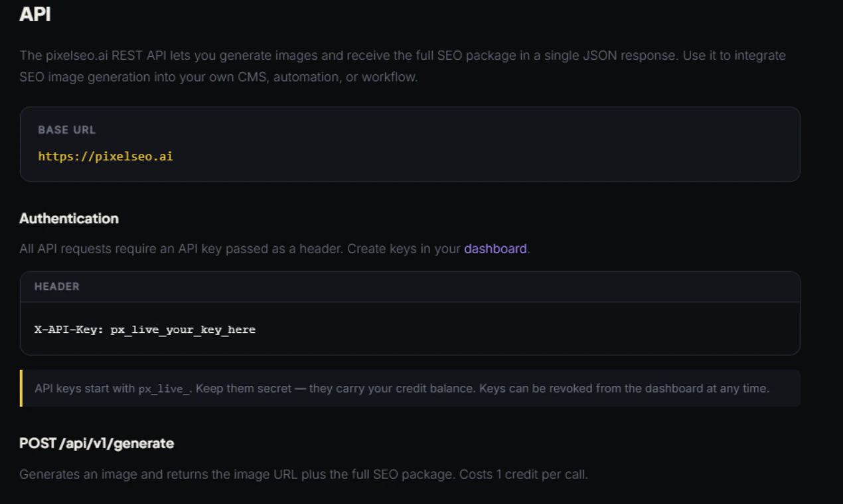Viewport: 843px width, 504px height.
Task: Click the yellow bar of the callout note
Action: click(21, 388)
